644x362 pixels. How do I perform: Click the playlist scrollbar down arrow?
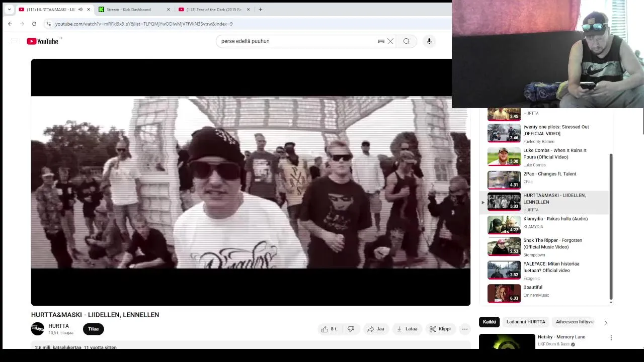tap(611, 302)
